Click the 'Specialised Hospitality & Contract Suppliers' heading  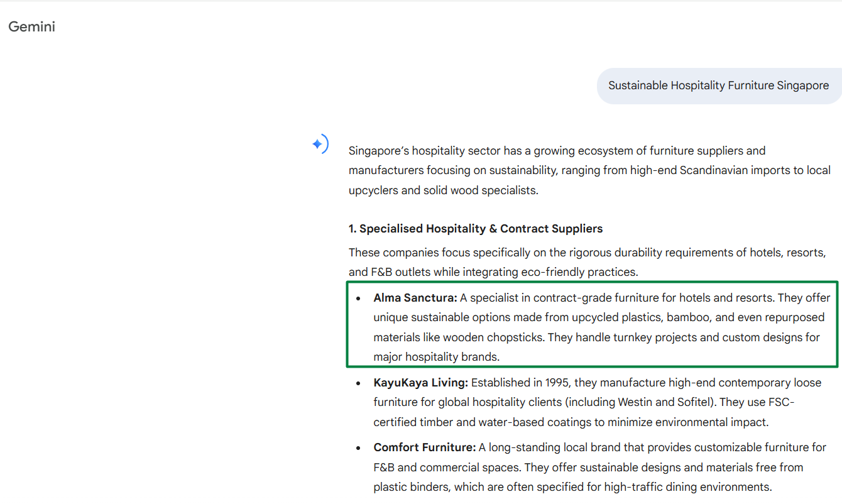coord(476,229)
